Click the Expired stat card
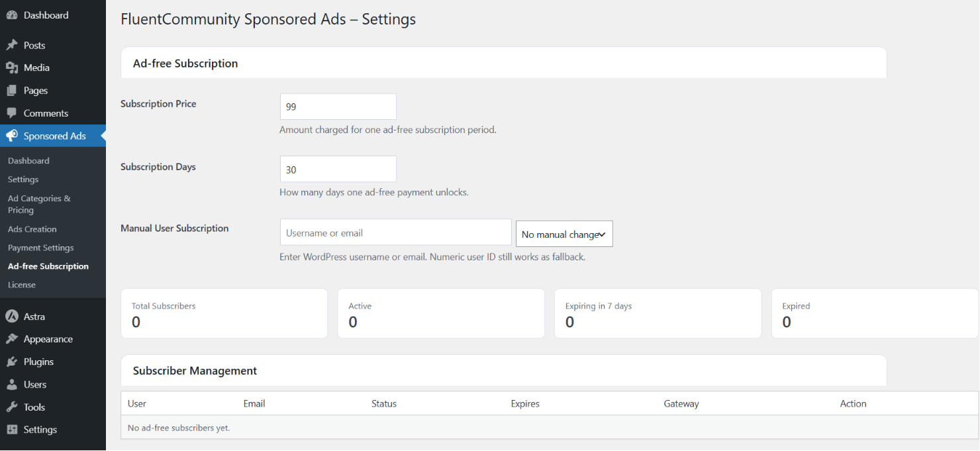Screen dimensions: 980x451 875,313
